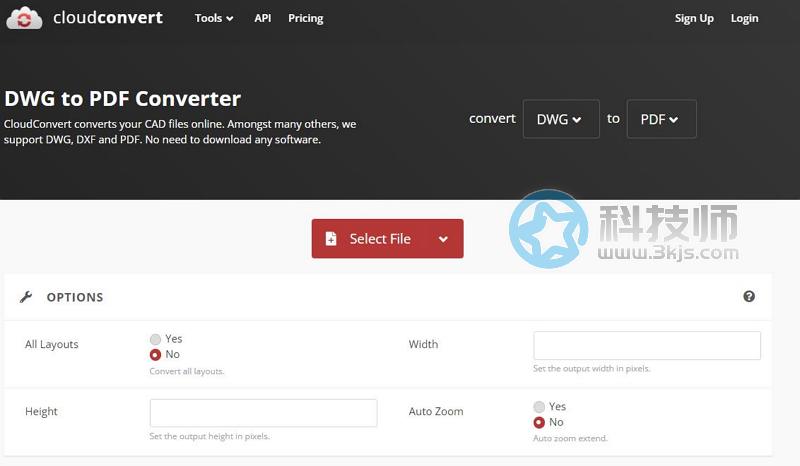Click the 'Auto zoom extend.' hint text
The image size is (800, 466).
[570, 438]
